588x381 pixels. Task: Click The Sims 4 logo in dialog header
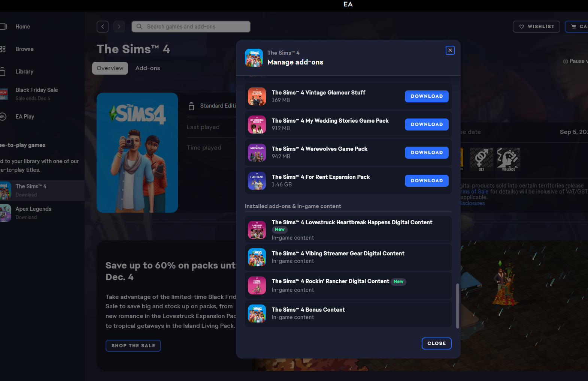(254, 58)
